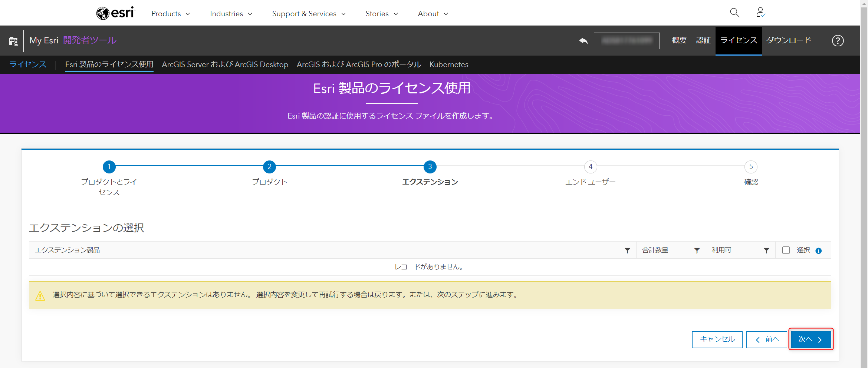Screen dimensions: 868x368
Task: Click the My Esri organization building icon
Action: pyautogui.click(x=13, y=41)
